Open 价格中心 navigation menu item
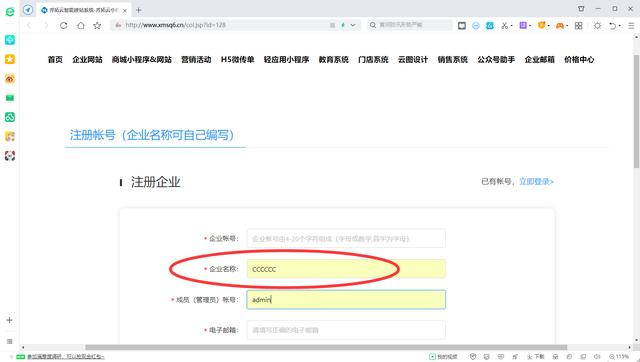 [579, 60]
